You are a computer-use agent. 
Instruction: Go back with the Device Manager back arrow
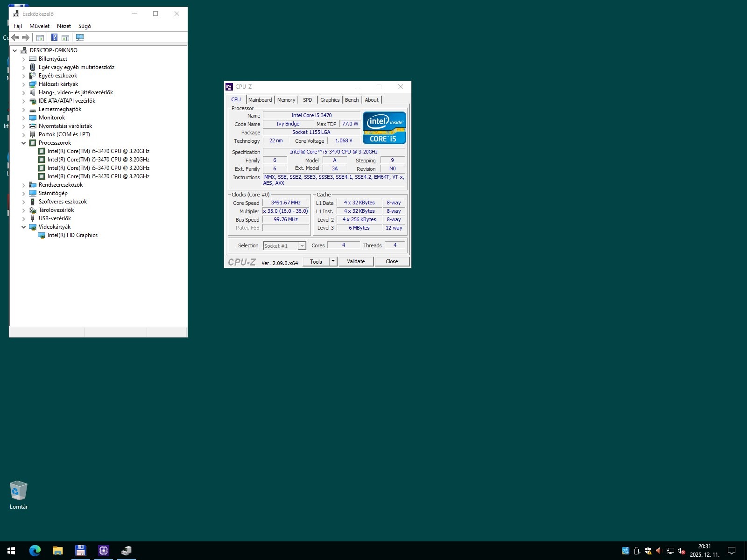click(x=15, y=37)
